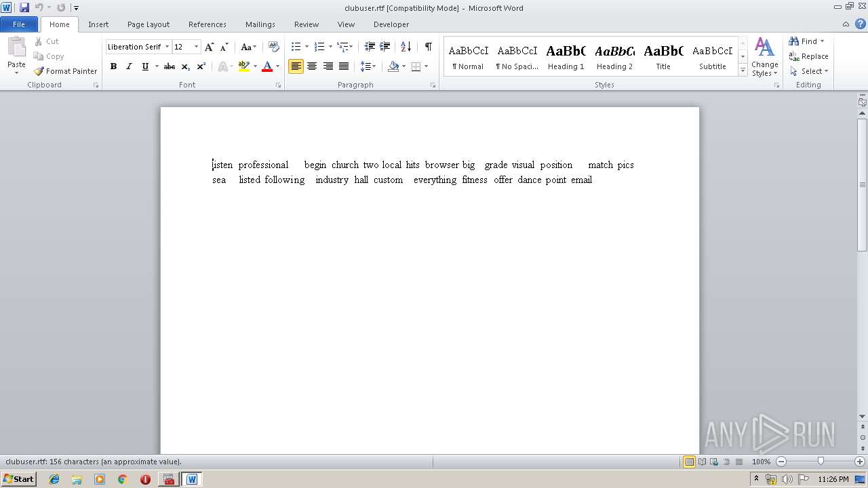
Task: Expand the Styles gallery More arrow
Action: 743,70
